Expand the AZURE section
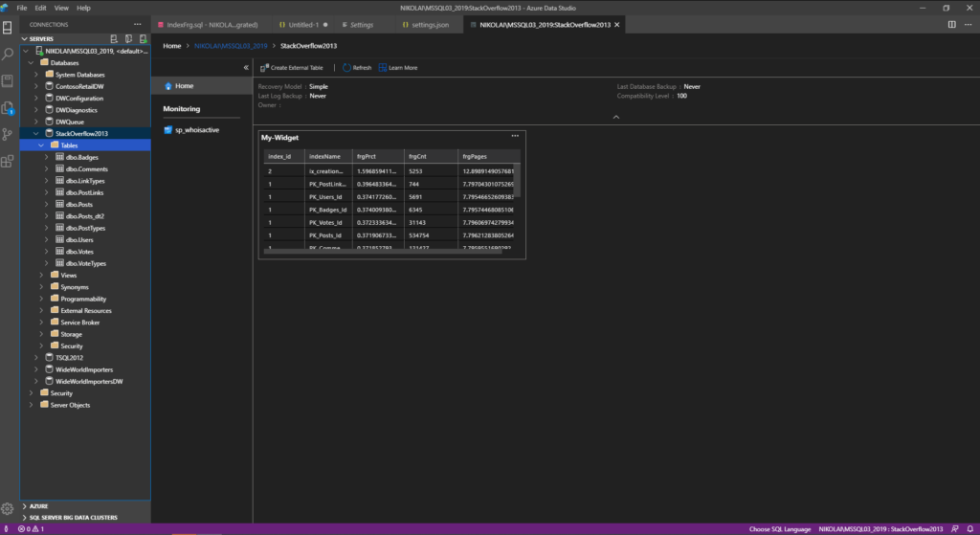980x535 pixels. click(24, 506)
